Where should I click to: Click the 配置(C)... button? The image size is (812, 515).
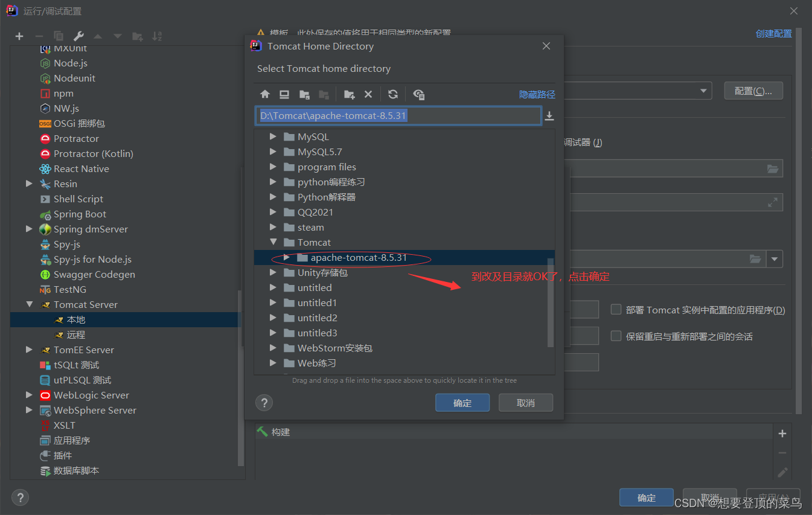tap(753, 91)
